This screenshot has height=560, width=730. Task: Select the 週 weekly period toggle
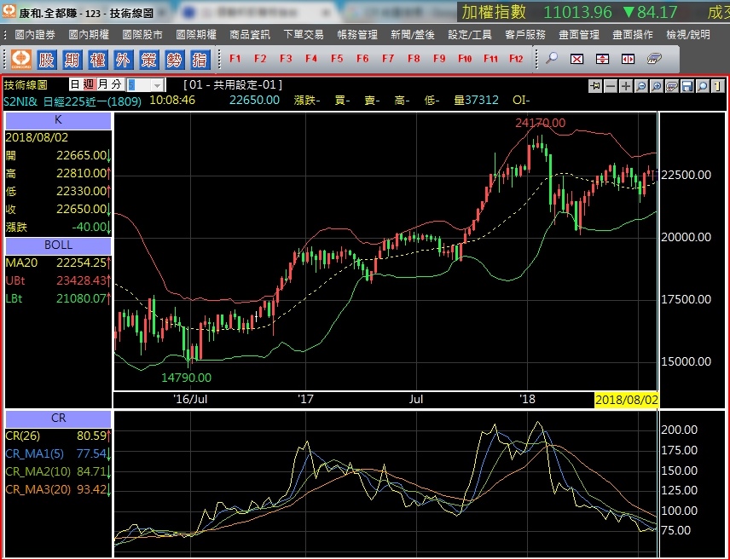[x=89, y=84]
